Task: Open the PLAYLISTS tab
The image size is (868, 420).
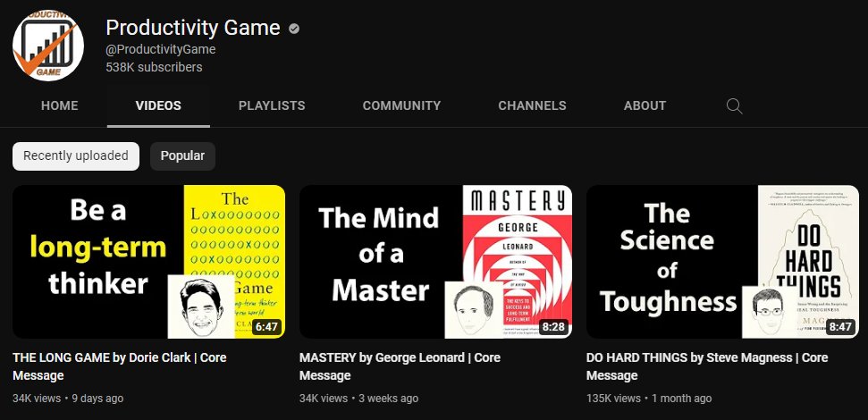Action: point(272,105)
